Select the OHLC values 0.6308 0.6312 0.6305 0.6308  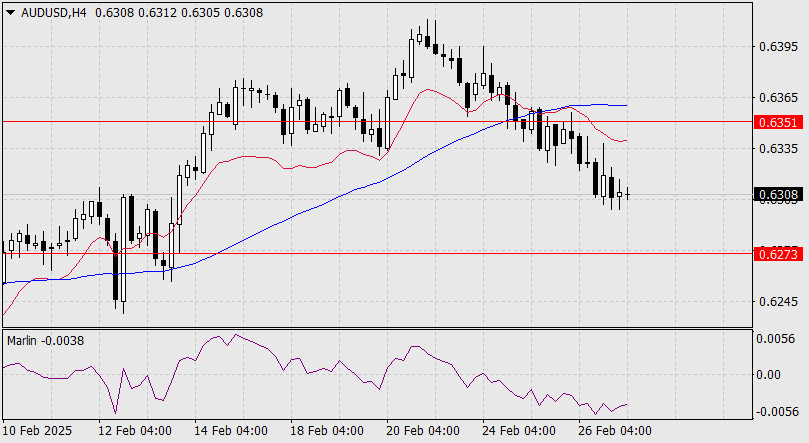point(179,13)
